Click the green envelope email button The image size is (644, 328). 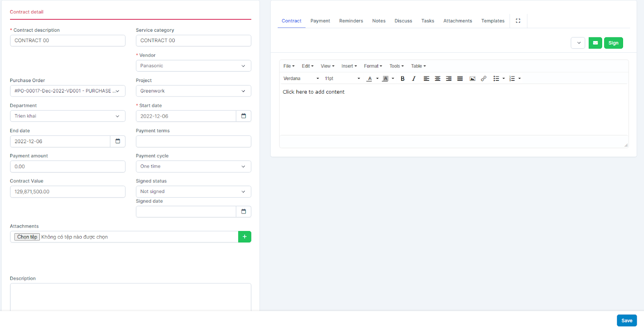tap(595, 43)
